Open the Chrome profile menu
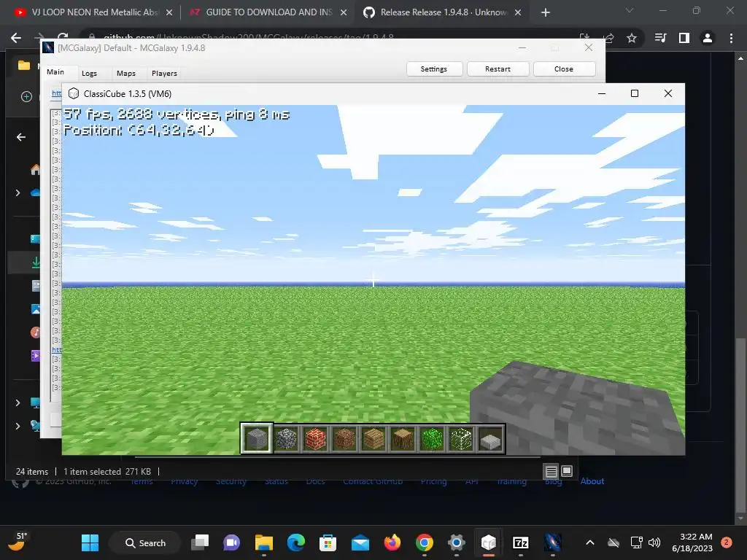This screenshot has height=560, width=747. (x=708, y=38)
